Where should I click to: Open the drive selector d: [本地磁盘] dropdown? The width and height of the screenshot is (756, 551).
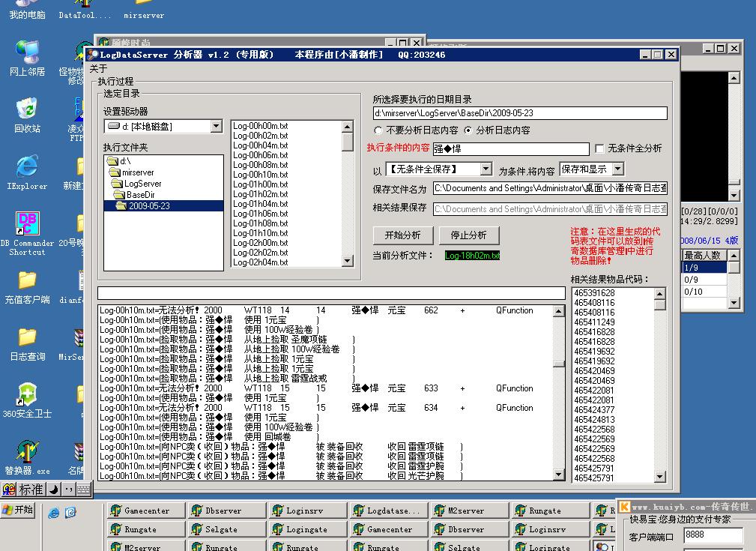pyautogui.click(x=217, y=126)
